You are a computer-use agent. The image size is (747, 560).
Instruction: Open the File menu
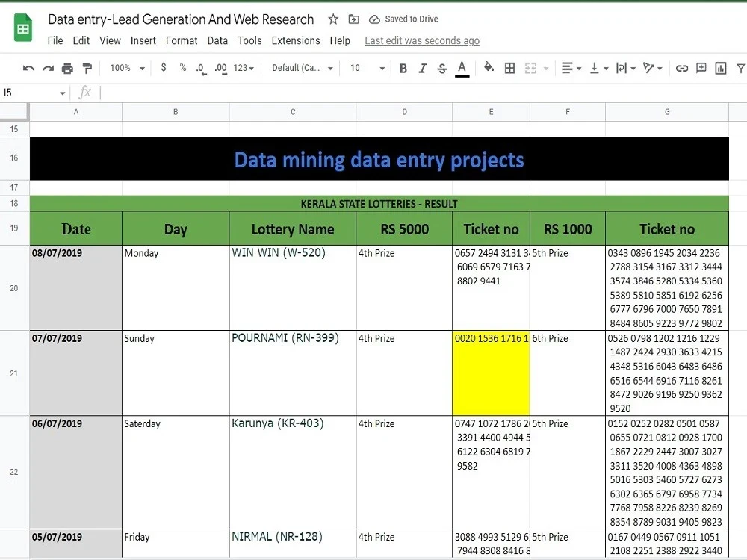pos(55,40)
